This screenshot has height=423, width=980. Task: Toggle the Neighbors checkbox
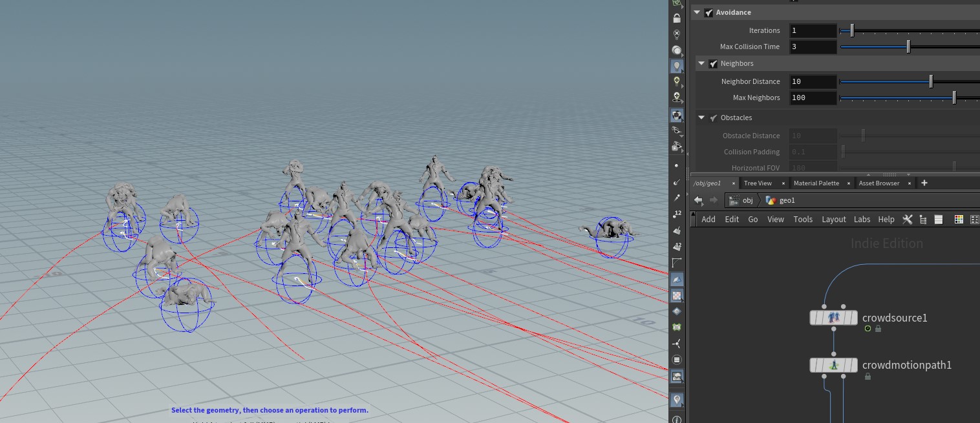713,63
